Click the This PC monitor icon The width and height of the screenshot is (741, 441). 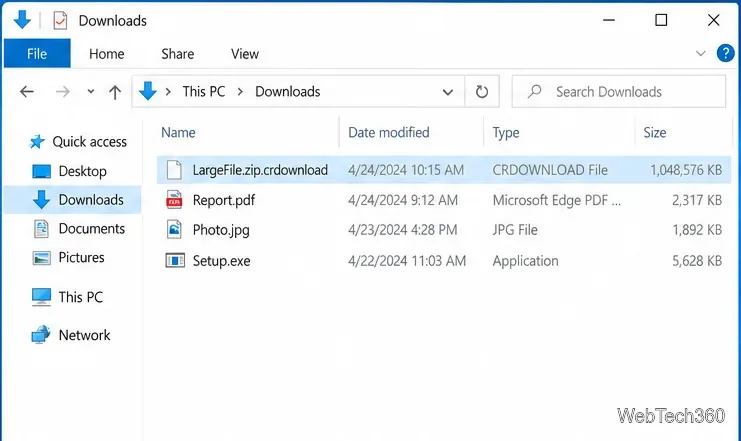pos(41,297)
